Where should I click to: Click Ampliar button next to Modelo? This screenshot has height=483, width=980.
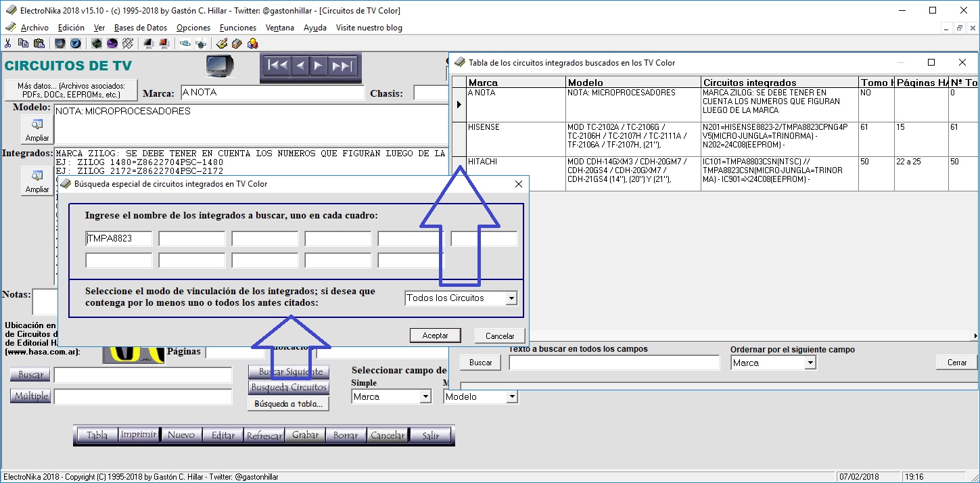[x=37, y=129]
